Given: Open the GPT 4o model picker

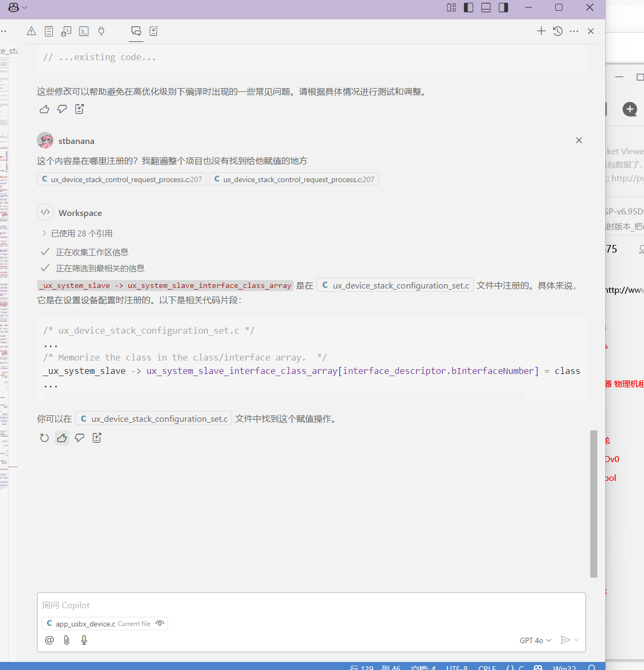Looking at the screenshot, I should [536, 640].
